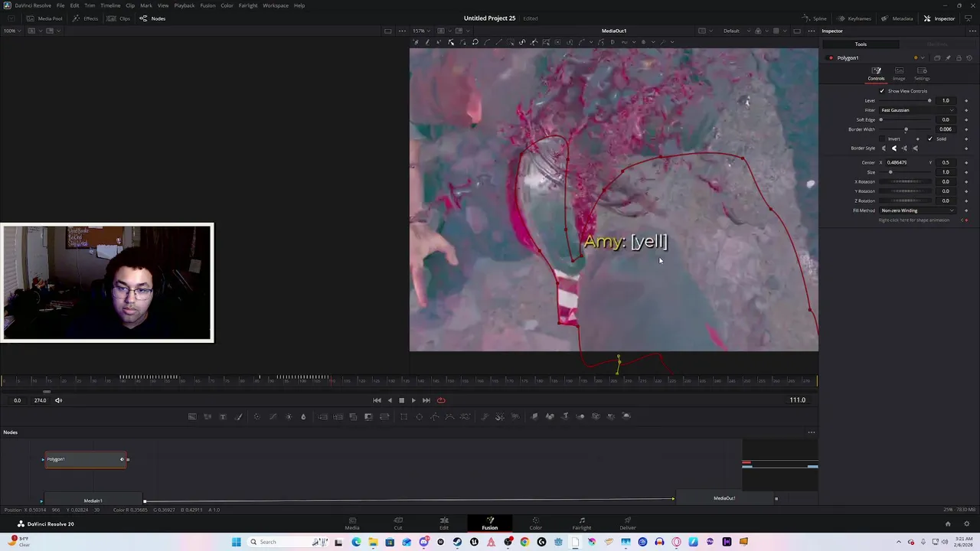This screenshot has width=980, height=551.
Task: Open project settings gear icon
Action: click(x=965, y=524)
